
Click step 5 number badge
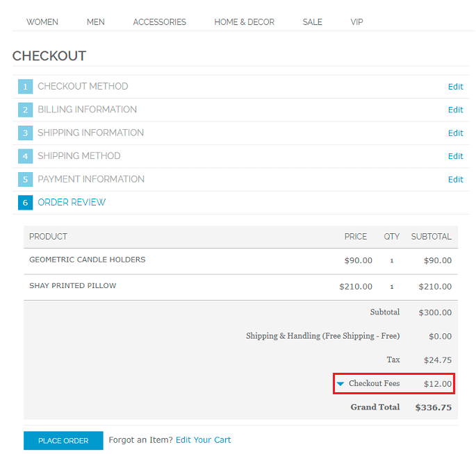pyautogui.click(x=26, y=180)
